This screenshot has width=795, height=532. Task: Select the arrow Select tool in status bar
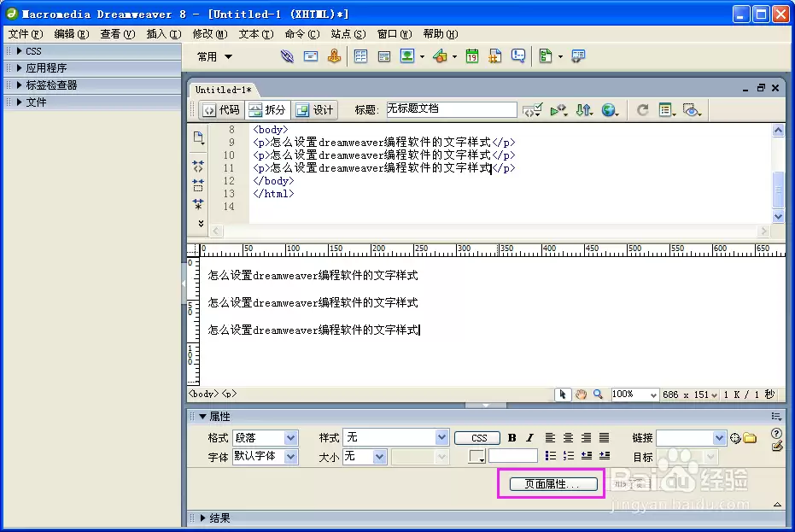click(x=563, y=395)
